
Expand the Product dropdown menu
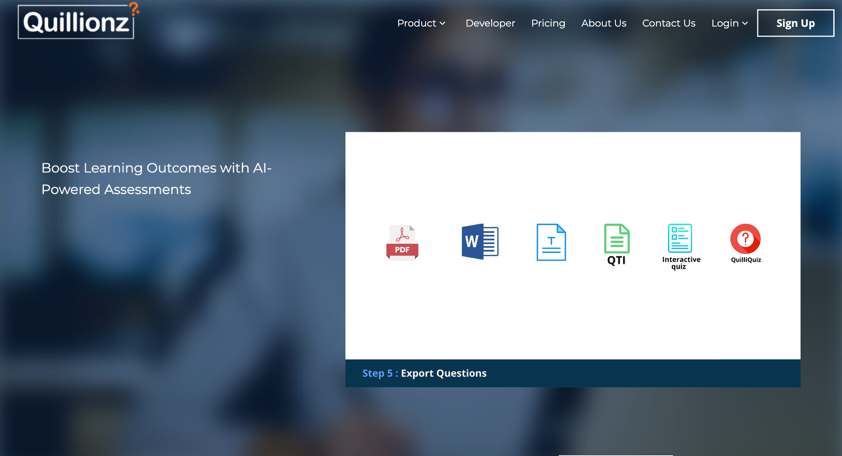pyautogui.click(x=421, y=23)
